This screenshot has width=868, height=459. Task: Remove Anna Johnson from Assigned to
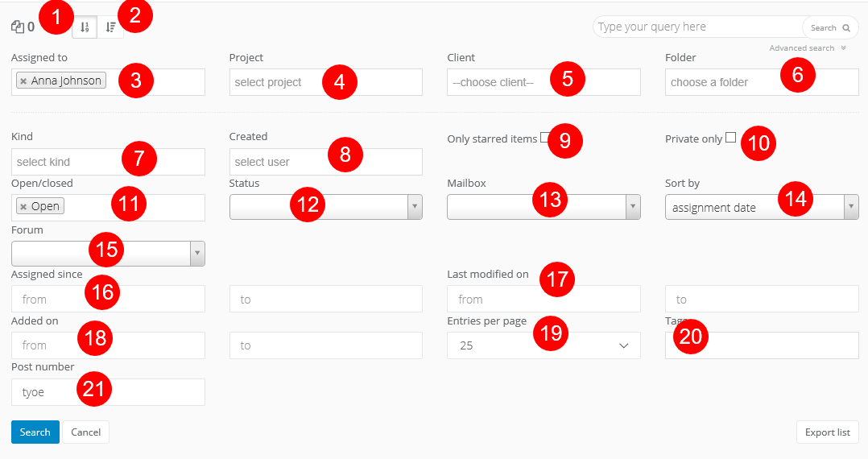pyautogui.click(x=23, y=81)
